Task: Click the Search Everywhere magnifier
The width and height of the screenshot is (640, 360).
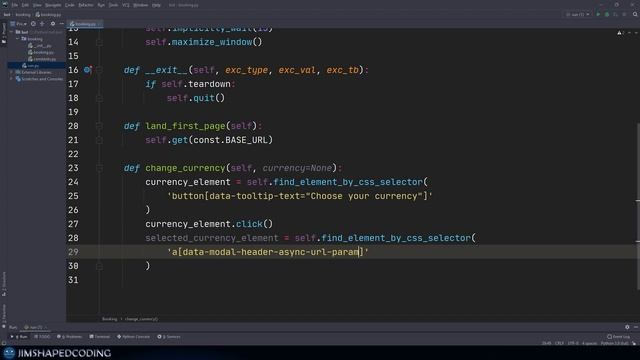Action: coord(635,15)
